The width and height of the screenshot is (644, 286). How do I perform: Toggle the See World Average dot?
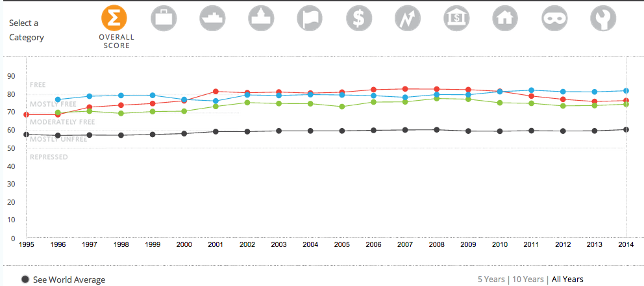[25, 280]
